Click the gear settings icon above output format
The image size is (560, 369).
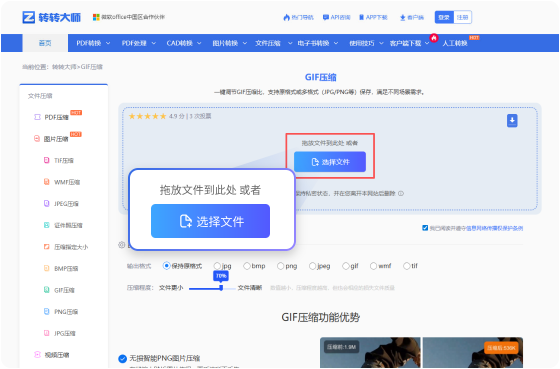(122, 245)
